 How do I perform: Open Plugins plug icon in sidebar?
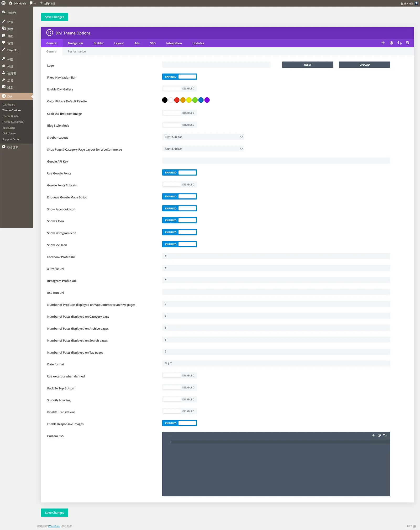4,66
